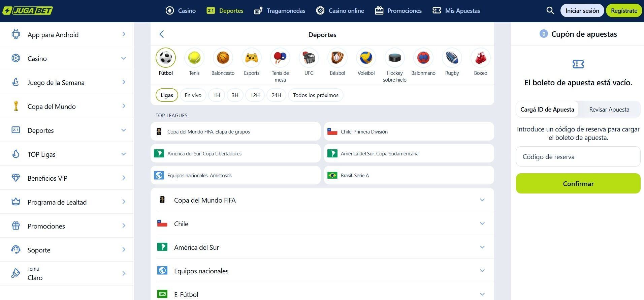The image size is (644, 300).
Task: Click the Iniciar sesión button
Action: tap(582, 10)
